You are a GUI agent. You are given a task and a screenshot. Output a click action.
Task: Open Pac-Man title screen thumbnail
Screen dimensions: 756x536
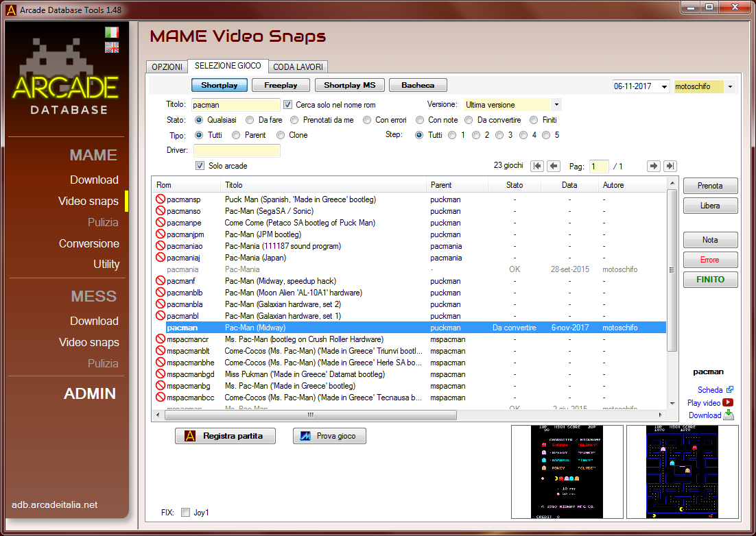click(x=567, y=472)
